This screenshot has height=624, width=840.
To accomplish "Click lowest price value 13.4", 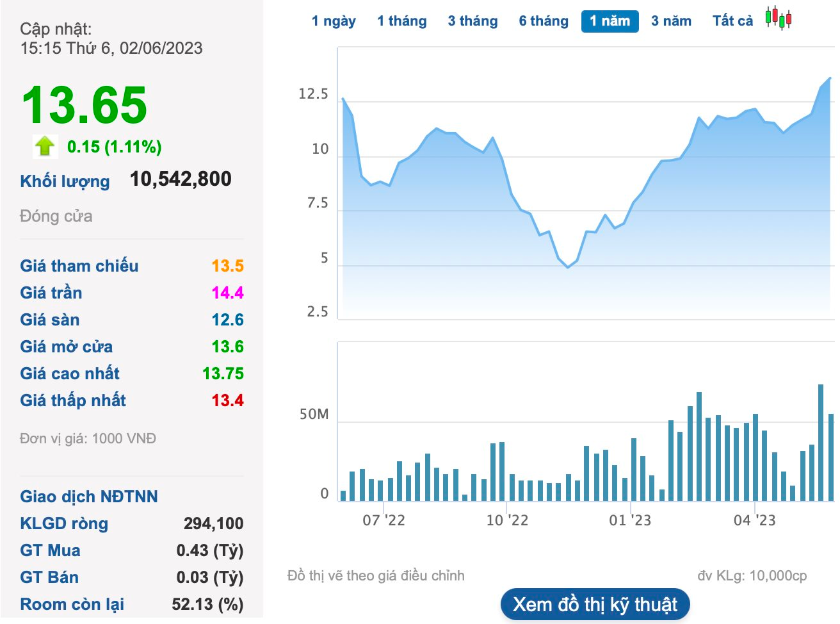I will tap(228, 400).
